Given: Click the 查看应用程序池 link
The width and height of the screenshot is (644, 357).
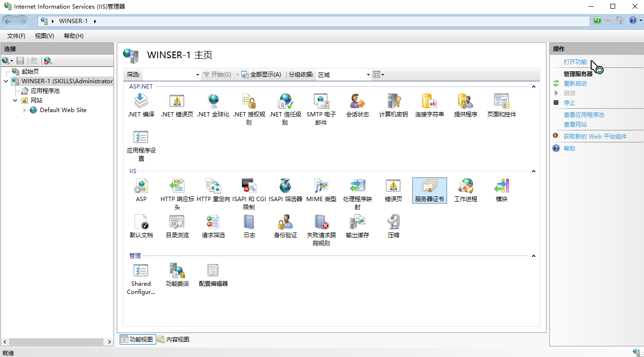Looking at the screenshot, I should (x=583, y=115).
